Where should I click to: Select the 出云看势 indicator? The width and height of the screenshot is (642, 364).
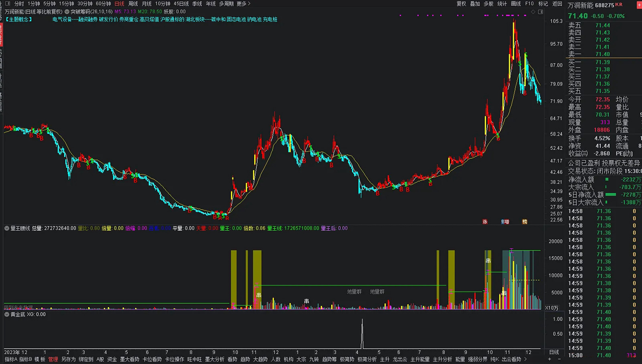[511, 360]
